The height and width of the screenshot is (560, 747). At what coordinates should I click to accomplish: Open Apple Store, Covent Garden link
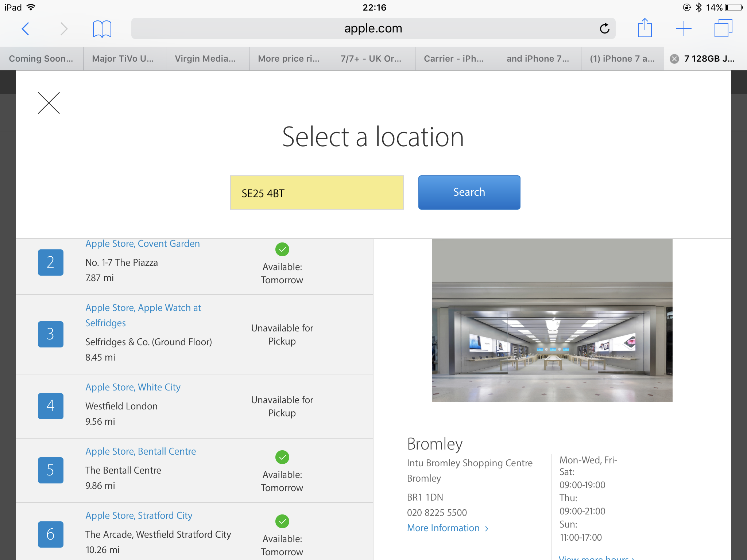coord(143,244)
